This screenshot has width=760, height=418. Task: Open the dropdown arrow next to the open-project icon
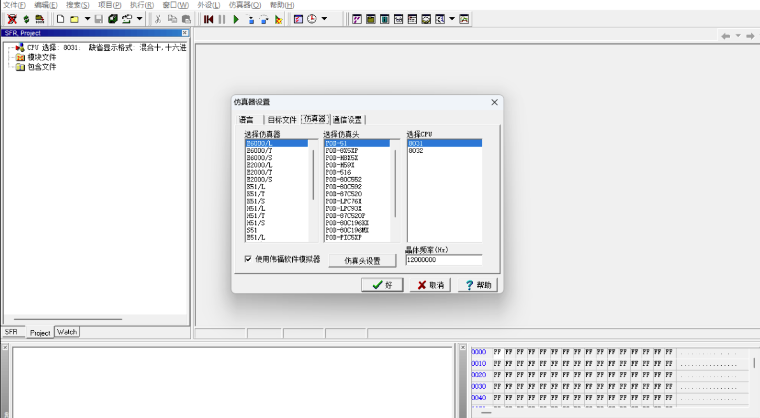pos(140,19)
